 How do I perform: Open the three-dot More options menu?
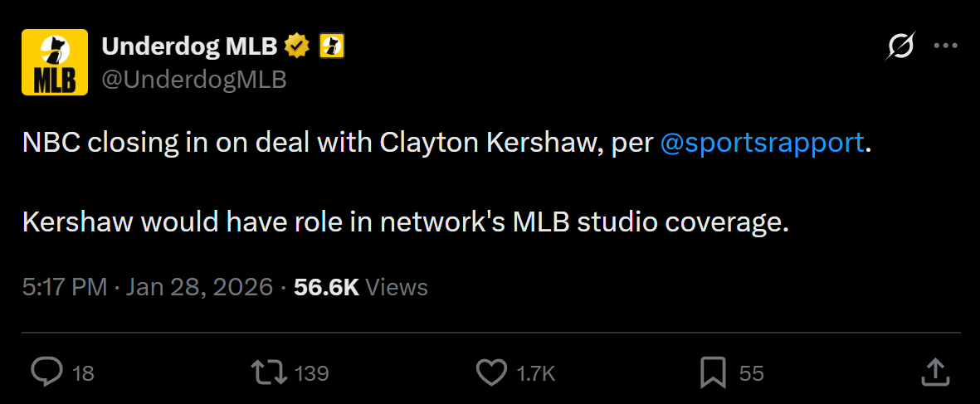click(x=946, y=46)
